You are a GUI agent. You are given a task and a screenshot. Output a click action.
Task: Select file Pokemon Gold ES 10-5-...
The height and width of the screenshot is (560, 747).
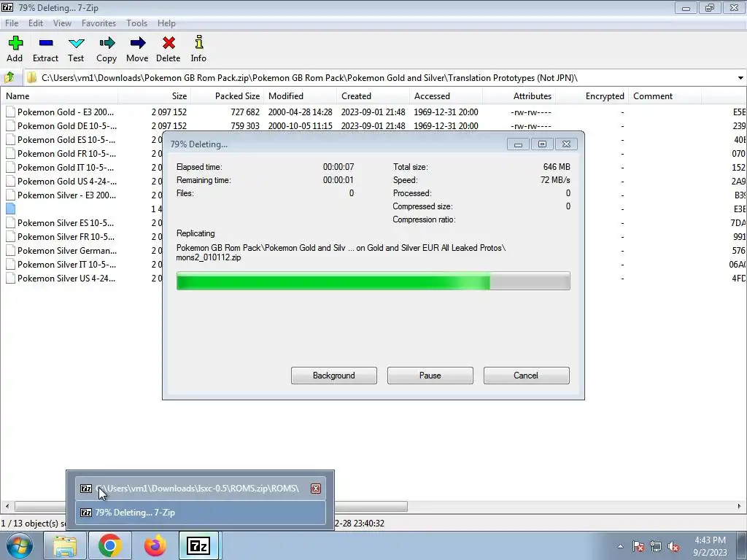tap(66, 139)
